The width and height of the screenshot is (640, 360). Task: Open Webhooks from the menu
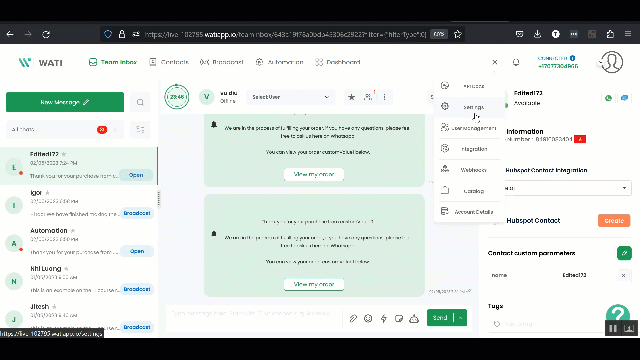tap(469, 170)
